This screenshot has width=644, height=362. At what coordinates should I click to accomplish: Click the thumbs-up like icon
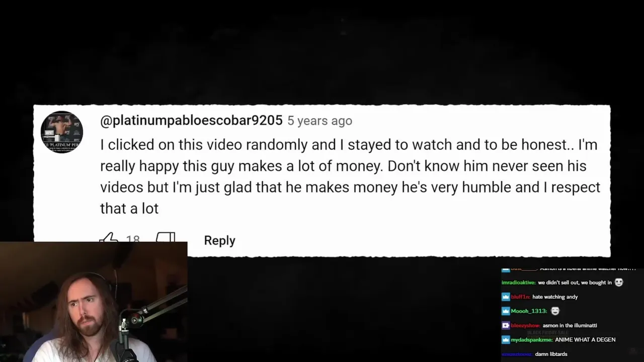(x=109, y=238)
